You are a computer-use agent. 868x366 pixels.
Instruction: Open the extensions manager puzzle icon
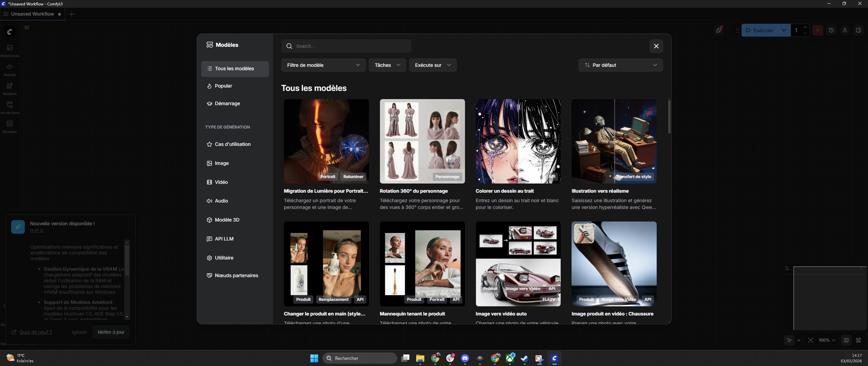pos(718,30)
